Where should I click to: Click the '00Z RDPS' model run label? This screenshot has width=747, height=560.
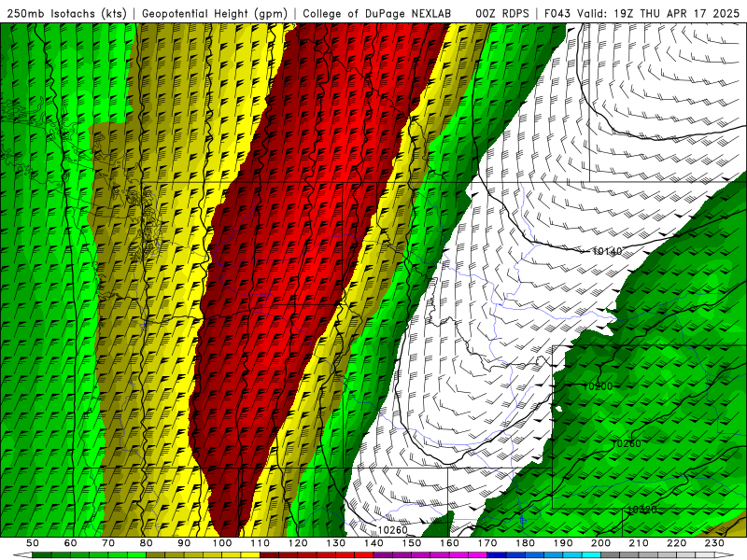click(502, 14)
